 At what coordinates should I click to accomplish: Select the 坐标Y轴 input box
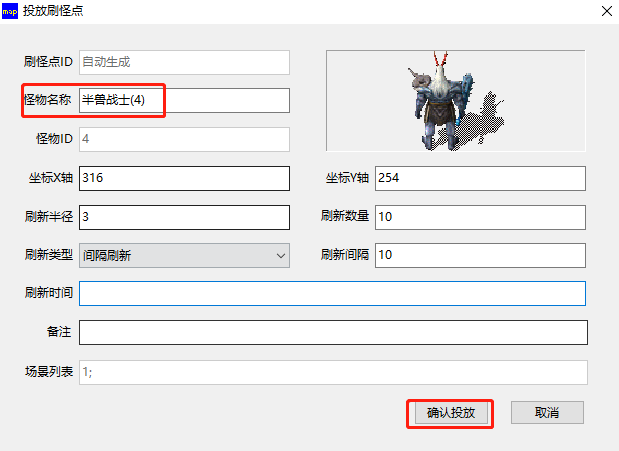click(x=479, y=178)
